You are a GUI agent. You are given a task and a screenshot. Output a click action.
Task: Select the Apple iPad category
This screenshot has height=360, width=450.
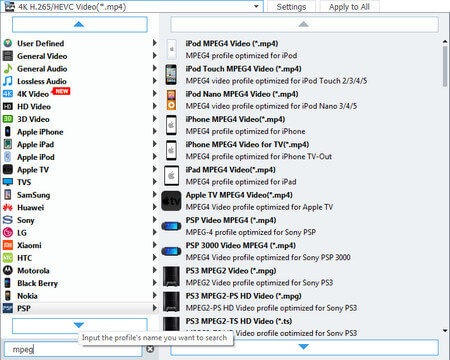[80, 144]
